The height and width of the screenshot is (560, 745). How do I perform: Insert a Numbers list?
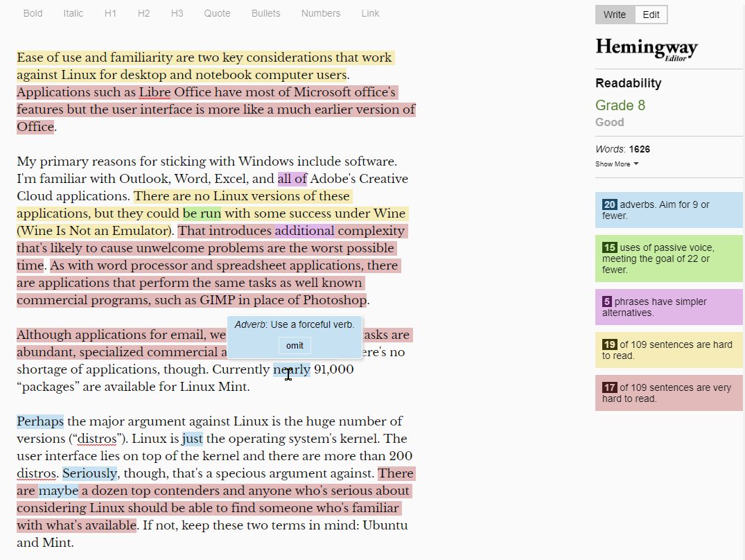coord(321,13)
